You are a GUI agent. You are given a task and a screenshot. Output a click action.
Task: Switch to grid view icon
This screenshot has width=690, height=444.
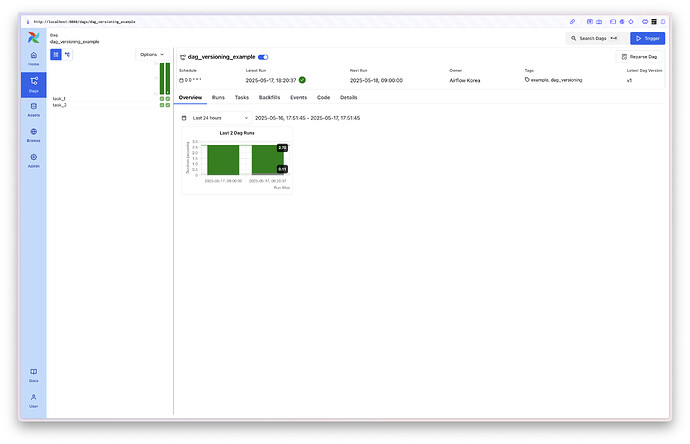(x=56, y=54)
